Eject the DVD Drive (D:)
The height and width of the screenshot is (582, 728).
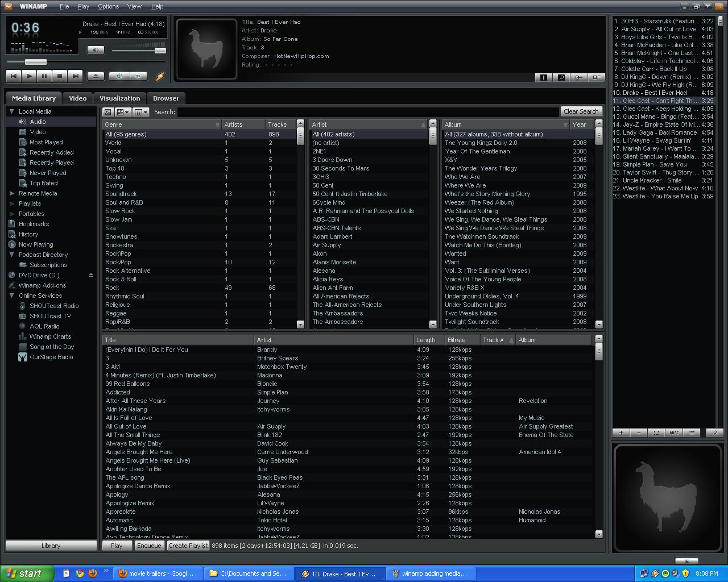pyautogui.click(x=90, y=275)
